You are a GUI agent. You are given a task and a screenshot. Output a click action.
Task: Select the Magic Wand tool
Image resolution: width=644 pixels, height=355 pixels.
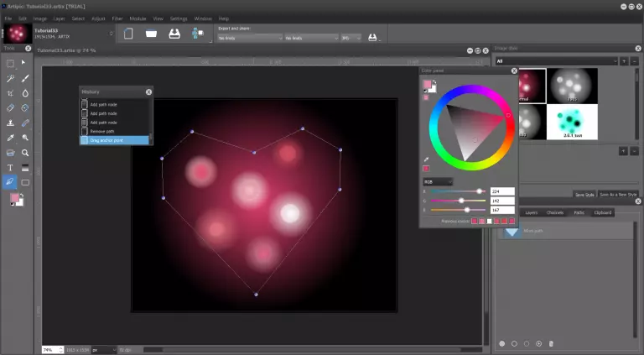click(x=10, y=78)
